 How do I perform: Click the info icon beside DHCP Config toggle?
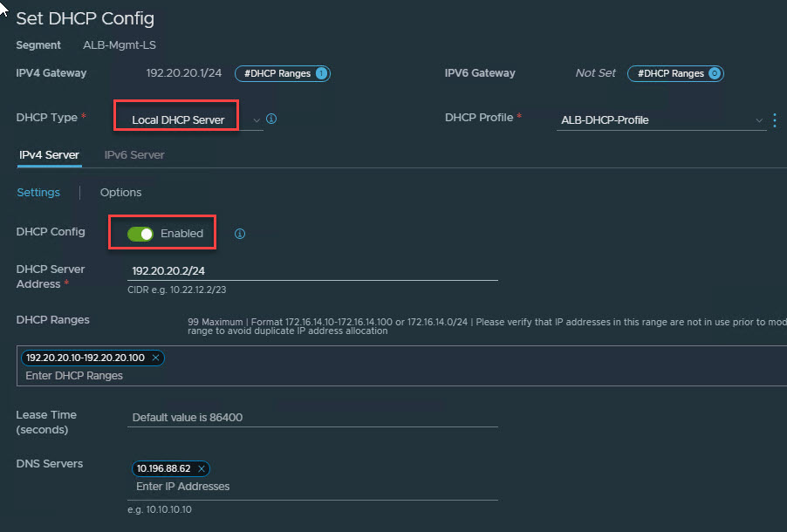click(240, 234)
